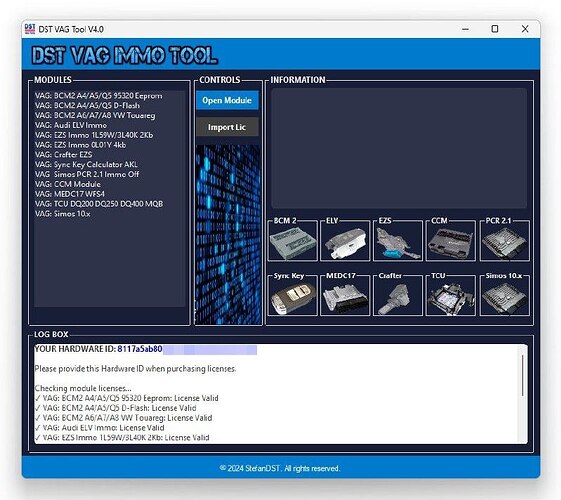The height and width of the screenshot is (500, 561).
Task: Click the hardware ID value 8117a5ab80
Action: [x=140, y=349]
